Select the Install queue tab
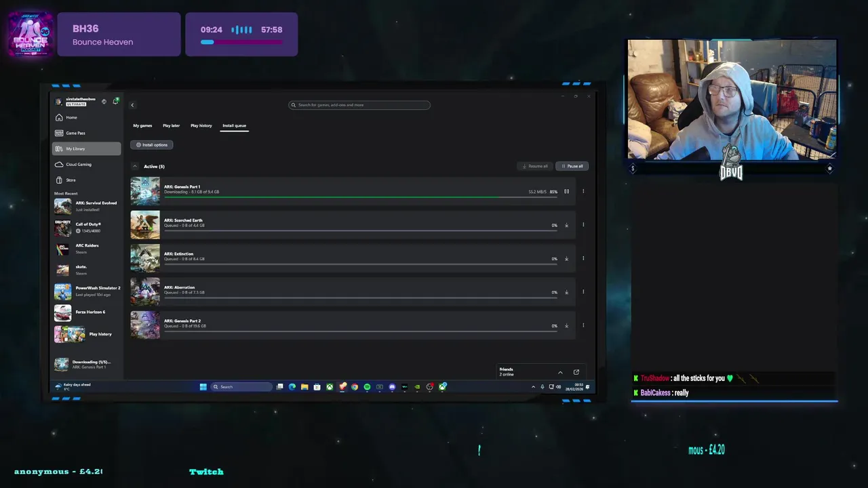868x488 pixels. click(x=234, y=125)
